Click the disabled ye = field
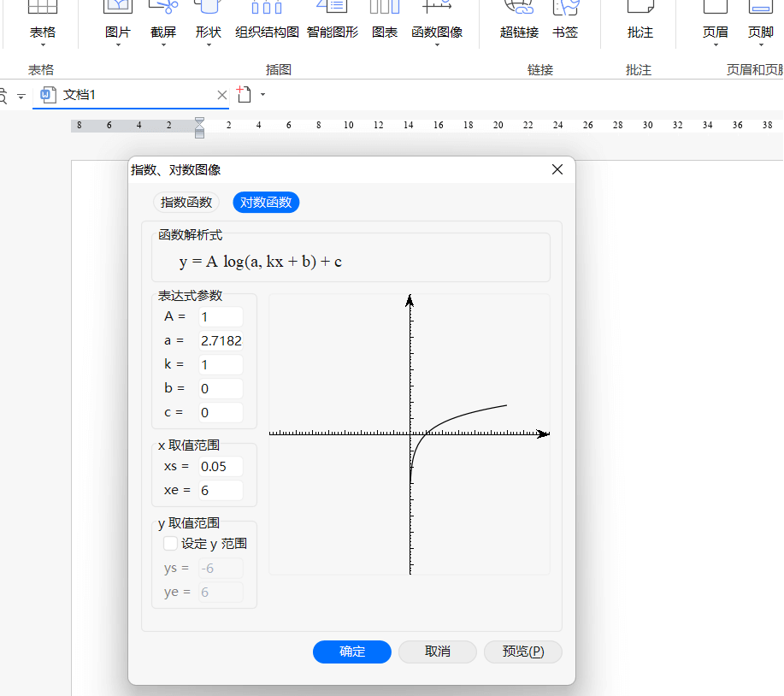784x696 pixels. pyautogui.click(x=221, y=592)
